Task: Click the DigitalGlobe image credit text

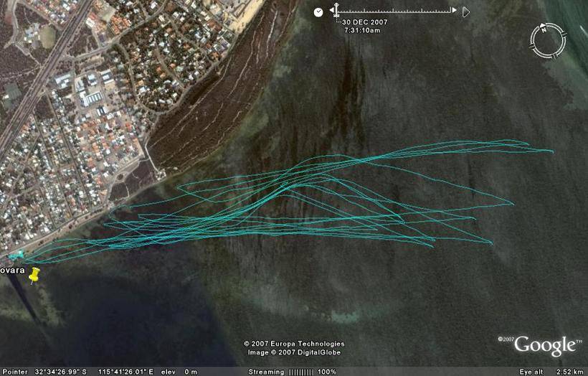Action: (294, 352)
